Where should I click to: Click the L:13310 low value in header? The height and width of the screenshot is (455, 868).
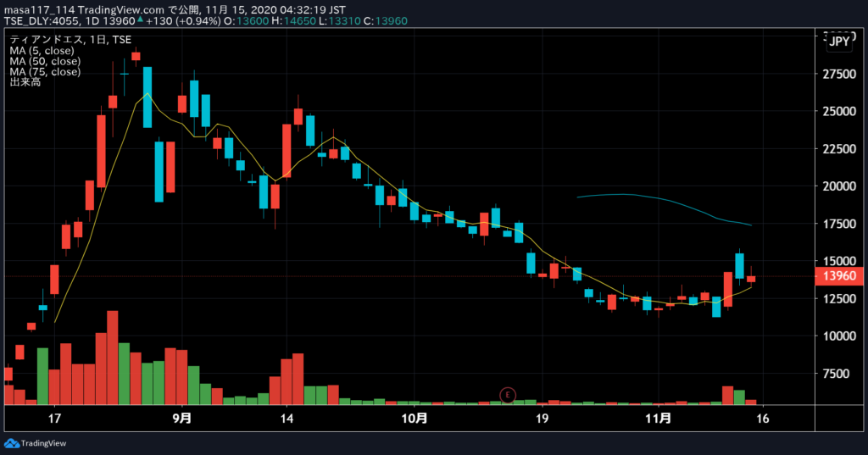pos(339,21)
